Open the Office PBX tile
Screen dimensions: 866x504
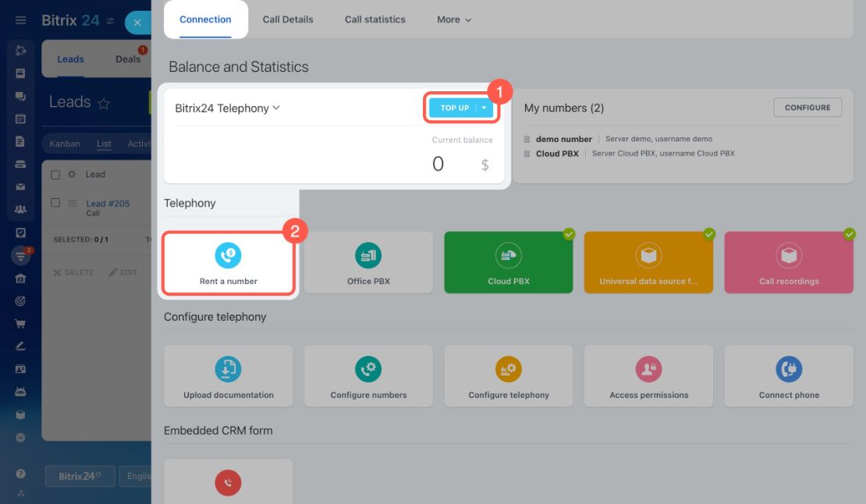click(x=368, y=263)
